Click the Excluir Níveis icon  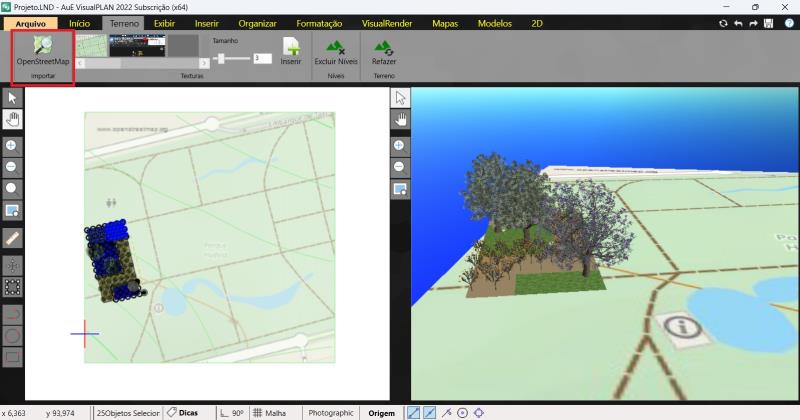[x=335, y=47]
